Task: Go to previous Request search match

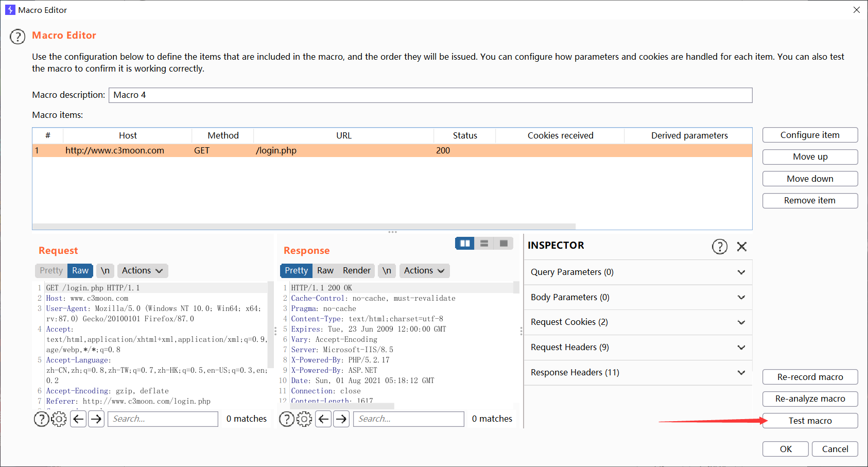Action: coord(78,419)
